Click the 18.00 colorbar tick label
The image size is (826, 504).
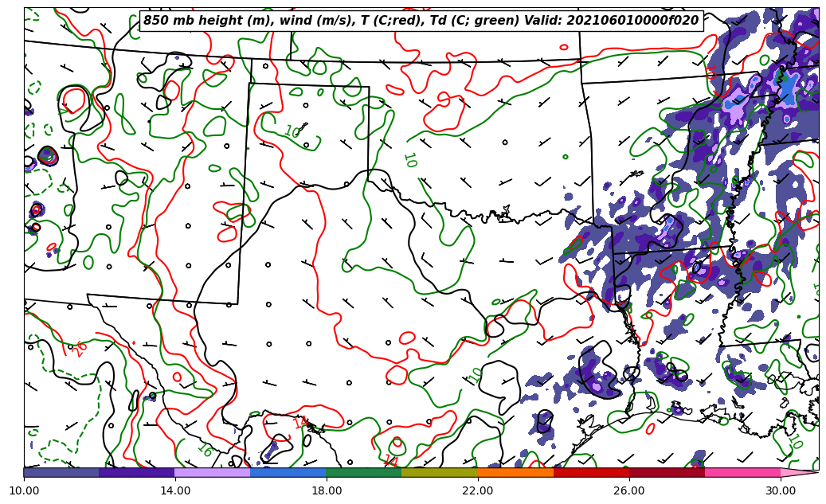[327, 490]
